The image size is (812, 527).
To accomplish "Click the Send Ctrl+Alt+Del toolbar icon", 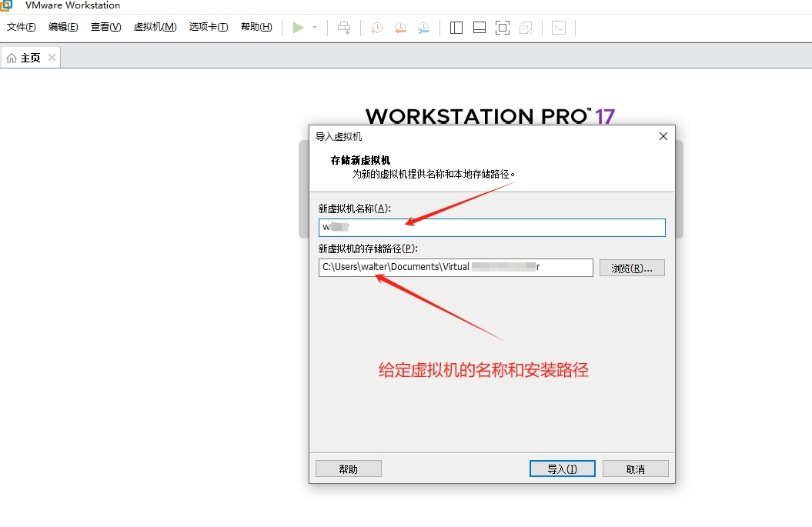I will (344, 28).
